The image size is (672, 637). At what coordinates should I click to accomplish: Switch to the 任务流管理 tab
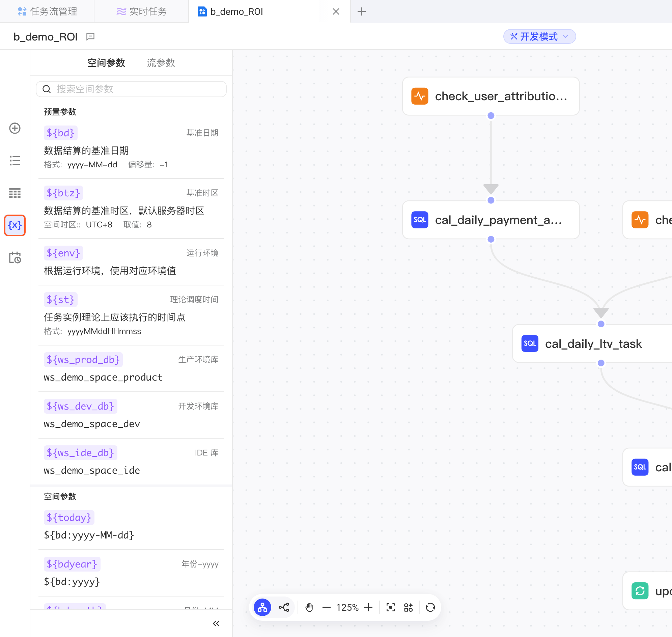[x=47, y=11]
